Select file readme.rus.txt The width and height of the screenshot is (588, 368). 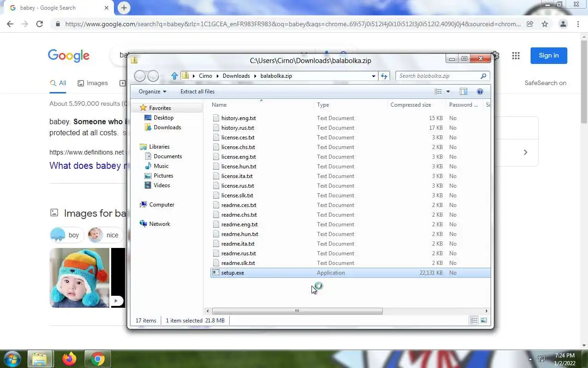click(x=238, y=253)
